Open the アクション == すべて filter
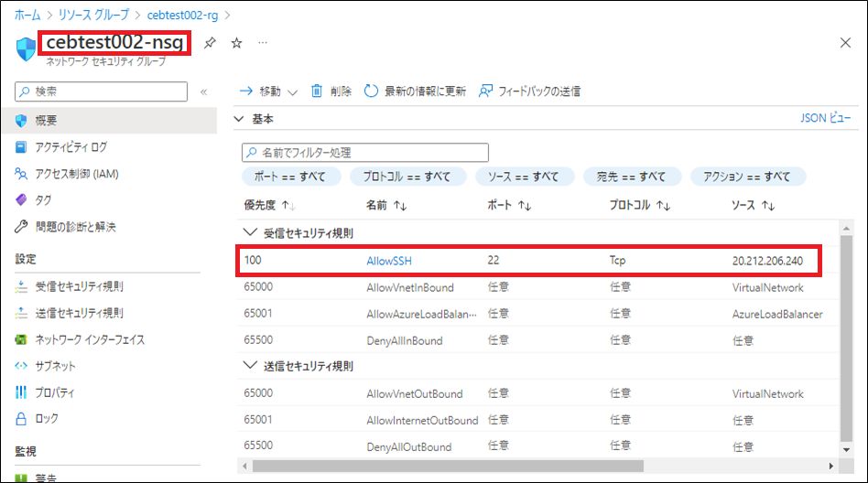Screen dimensions: 868x483 pyautogui.click(x=748, y=177)
